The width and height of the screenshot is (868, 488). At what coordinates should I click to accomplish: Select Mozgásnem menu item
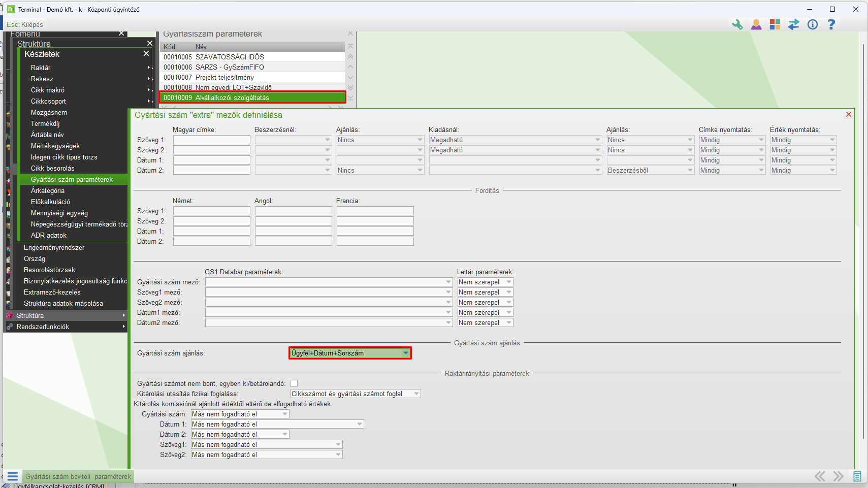(49, 112)
